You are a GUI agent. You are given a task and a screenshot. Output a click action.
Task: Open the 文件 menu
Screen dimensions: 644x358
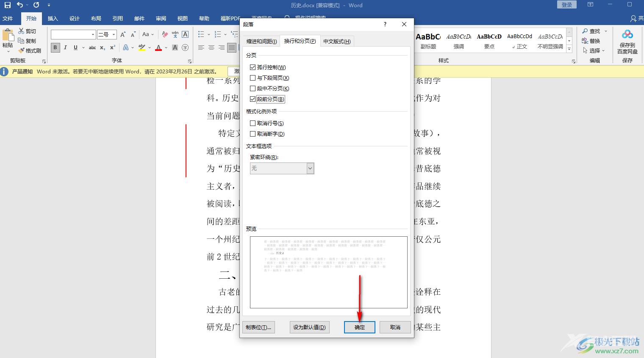8,18
